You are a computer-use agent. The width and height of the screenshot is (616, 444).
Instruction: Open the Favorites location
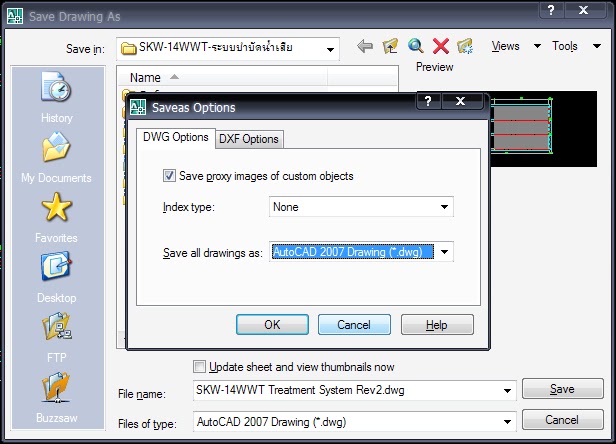pos(57,217)
